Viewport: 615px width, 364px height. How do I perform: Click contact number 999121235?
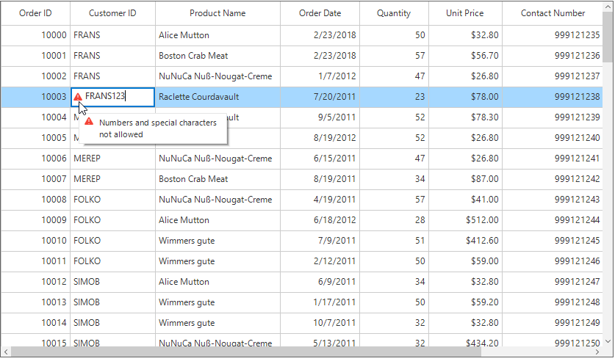coord(553,35)
